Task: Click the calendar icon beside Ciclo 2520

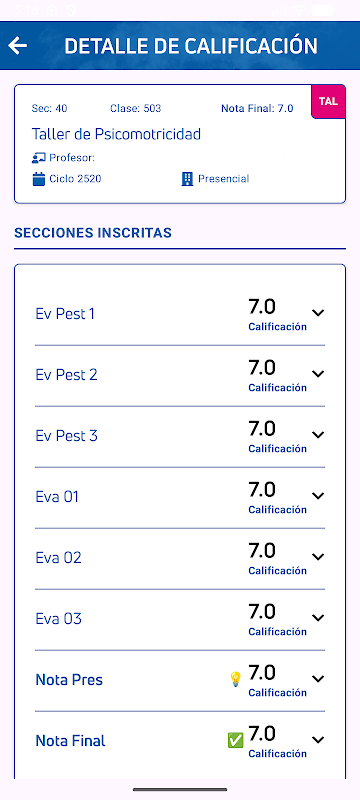Action: 39,179
